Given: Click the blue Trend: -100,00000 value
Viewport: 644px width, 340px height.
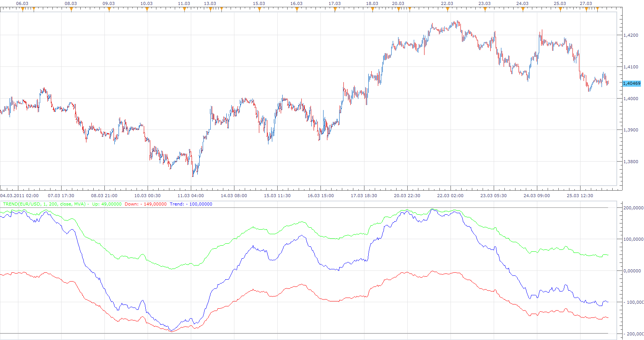Looking at the screenshot, I should [191, 204].
